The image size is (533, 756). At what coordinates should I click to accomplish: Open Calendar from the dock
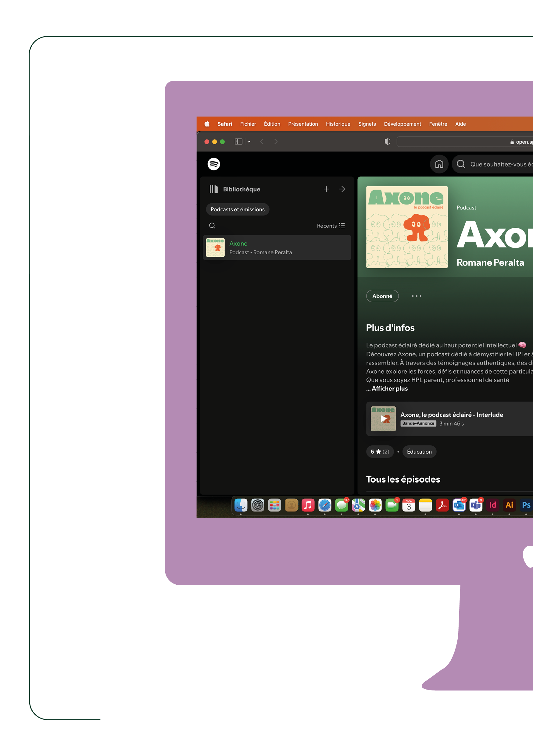coord(409,505)
